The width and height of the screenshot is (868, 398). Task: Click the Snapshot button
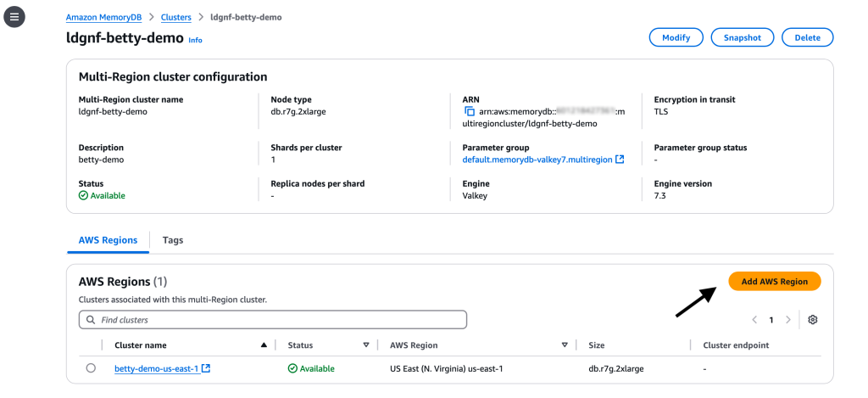743,37
